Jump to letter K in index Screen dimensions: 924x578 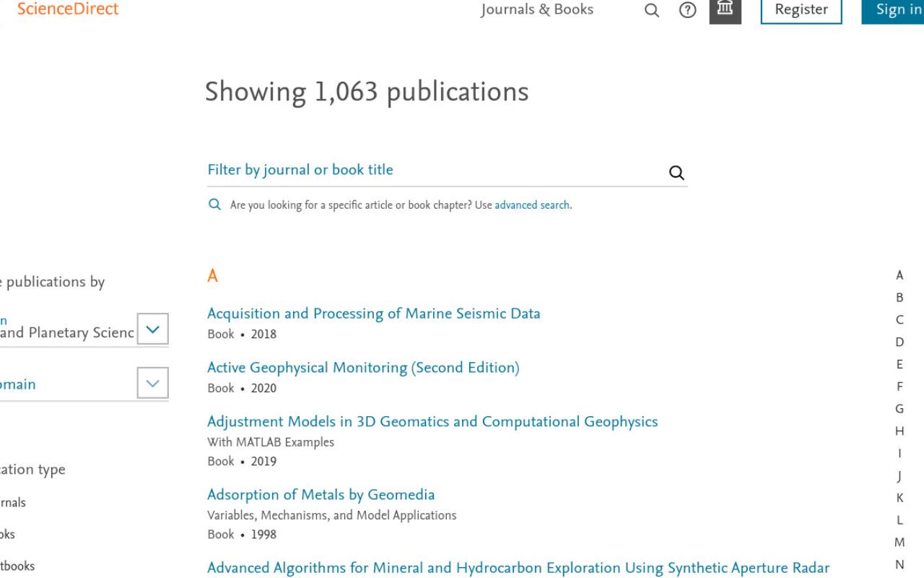click(x=899, y=498)
